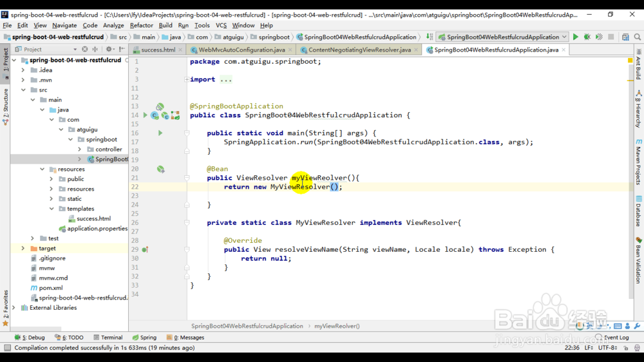Open the Database side panel
This screenshot has height=362, width=644.
(x=638, y=211)
